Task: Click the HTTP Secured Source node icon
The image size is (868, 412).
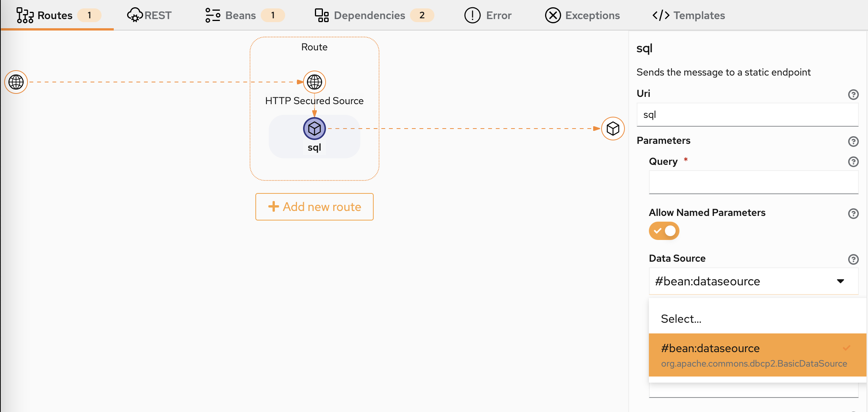Action: point(315,82)
